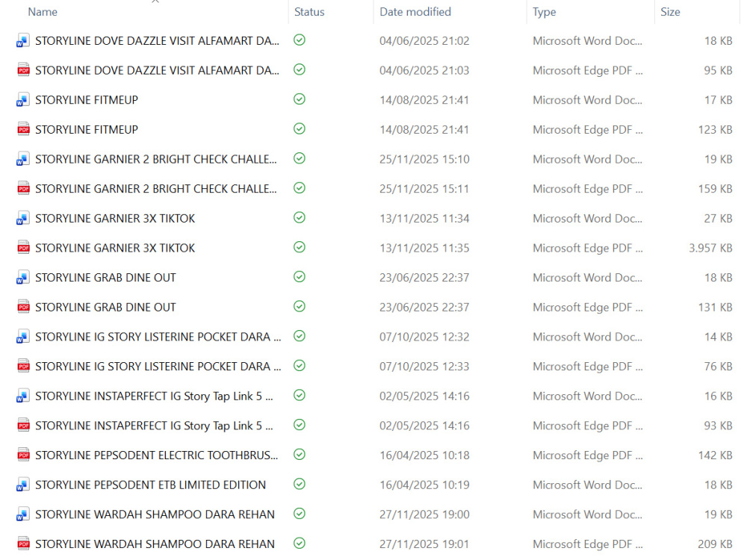Click PDF icon of DOVE DAZZLE 95 KB file

coord(23,70)
